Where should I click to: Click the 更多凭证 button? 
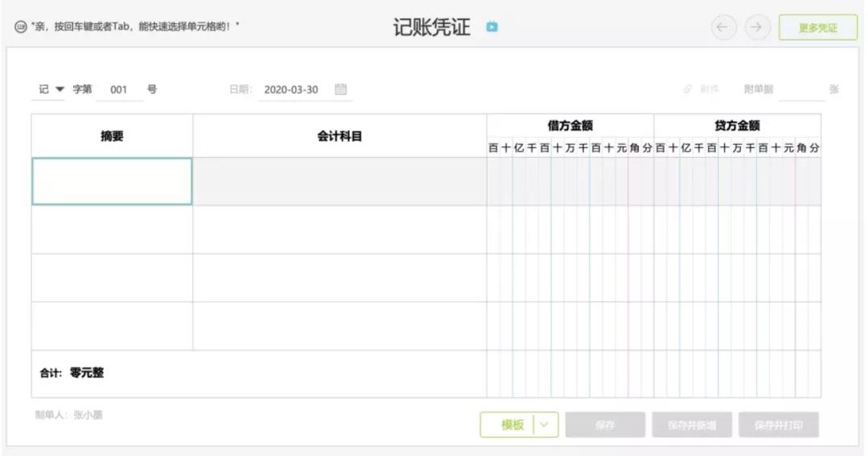[817, 27]
